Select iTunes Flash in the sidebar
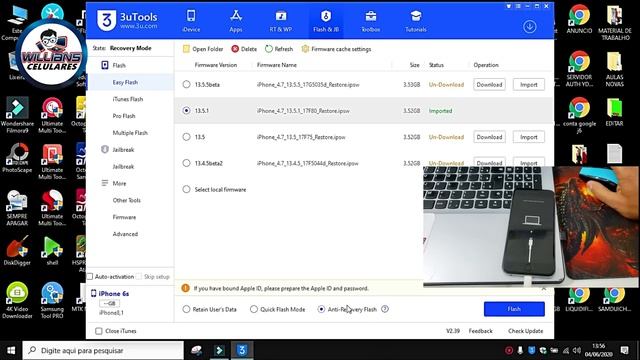The height and width of the screenshot is (360, 640). point(128,99)
